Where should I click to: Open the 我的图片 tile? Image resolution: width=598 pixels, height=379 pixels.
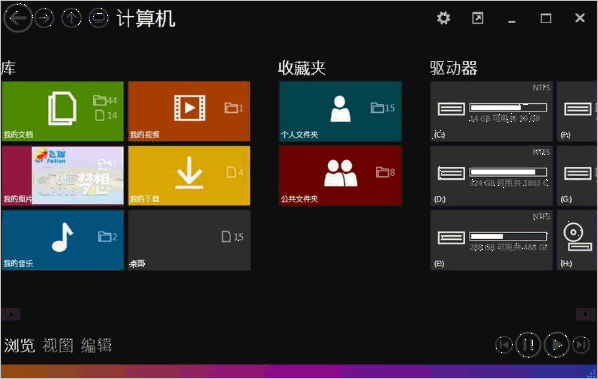click(x=63, y=175)
